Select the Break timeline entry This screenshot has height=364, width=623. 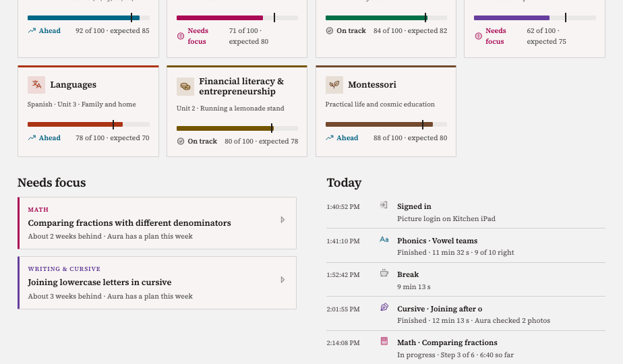coord(466,280)
